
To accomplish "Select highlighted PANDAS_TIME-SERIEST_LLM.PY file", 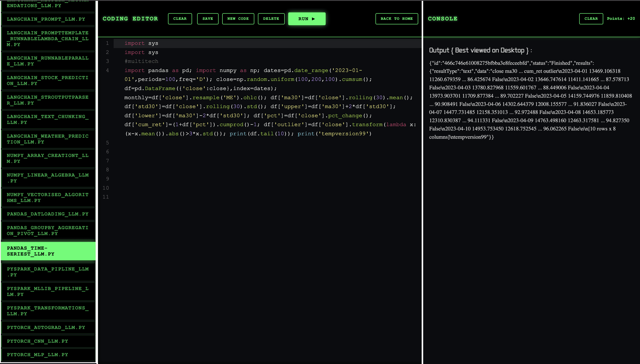I will pos(48,251).
